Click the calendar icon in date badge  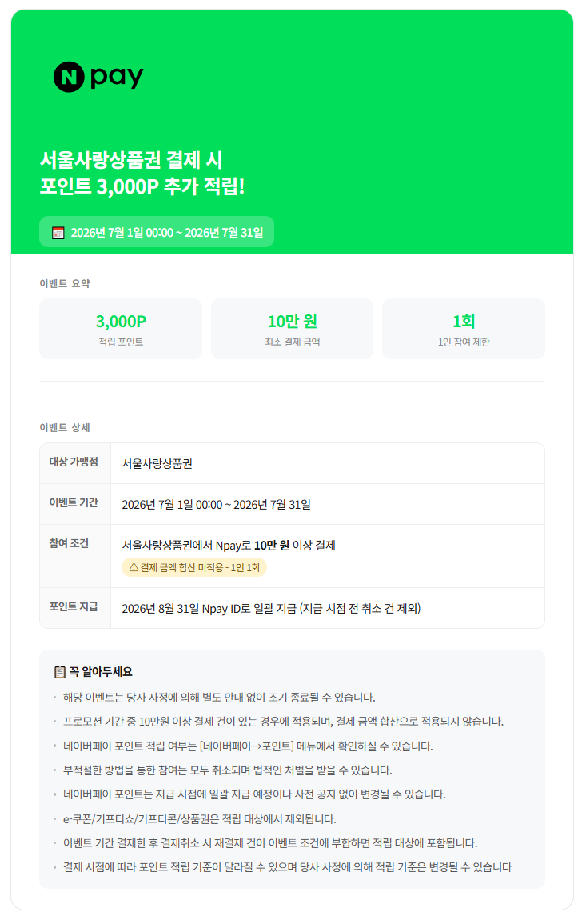pyautogui.click(x=58, y=233)
